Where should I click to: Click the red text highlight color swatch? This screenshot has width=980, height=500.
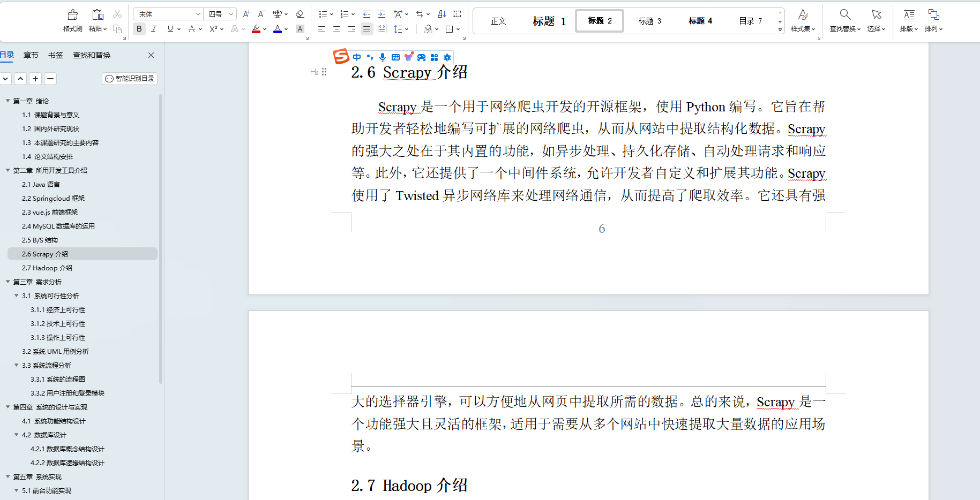click(x=256, y=29)
